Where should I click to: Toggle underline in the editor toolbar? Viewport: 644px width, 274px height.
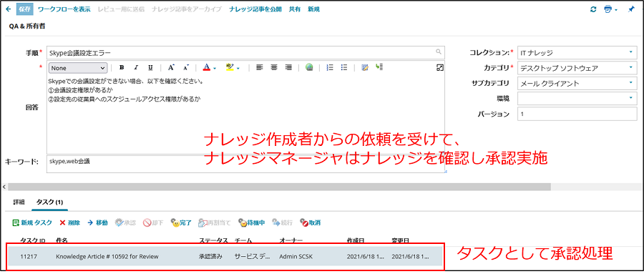[150, 68]
